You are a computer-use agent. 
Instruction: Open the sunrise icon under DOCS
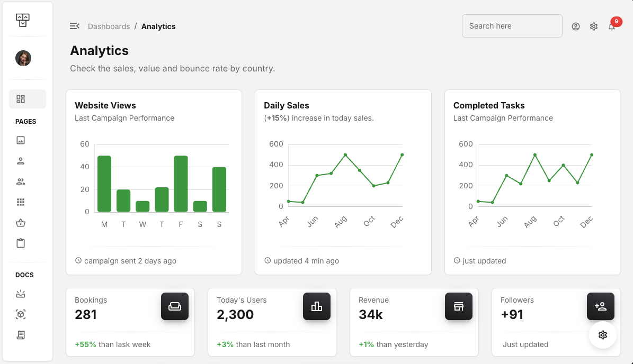coord(21,294)
